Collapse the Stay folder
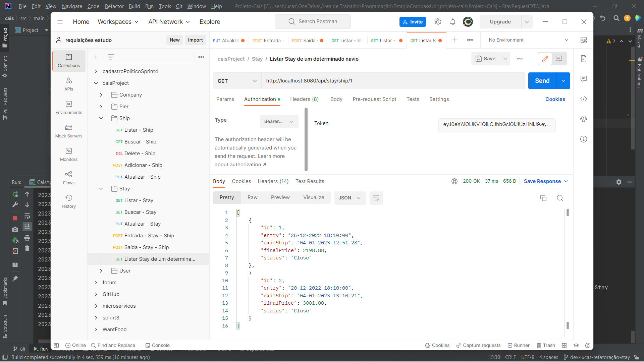Viewport: 644px width, 362px height. tap(101, 188)
